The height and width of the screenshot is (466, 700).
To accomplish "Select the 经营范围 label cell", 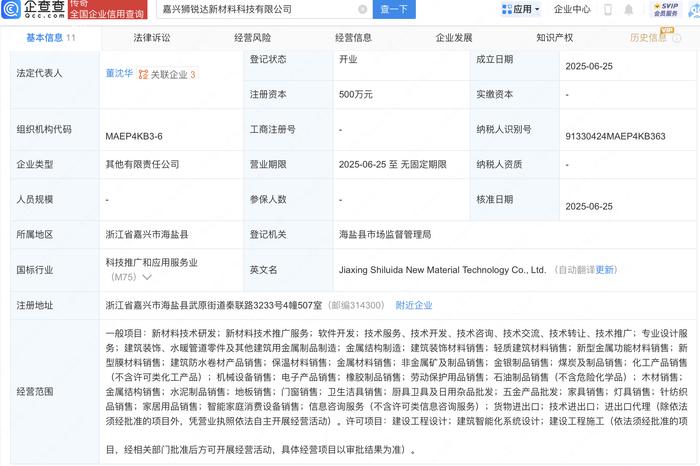I will pyautogui.click(x=54, y=392).
